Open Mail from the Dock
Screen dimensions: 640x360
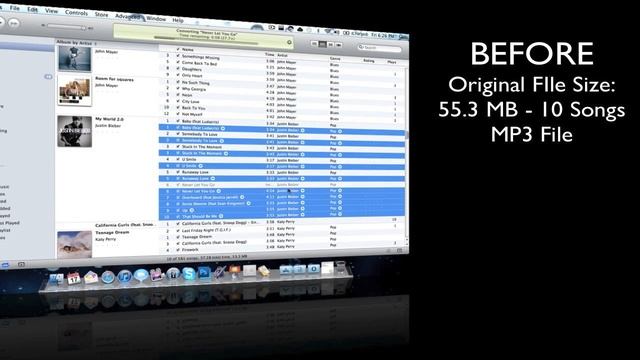[91, 278]
